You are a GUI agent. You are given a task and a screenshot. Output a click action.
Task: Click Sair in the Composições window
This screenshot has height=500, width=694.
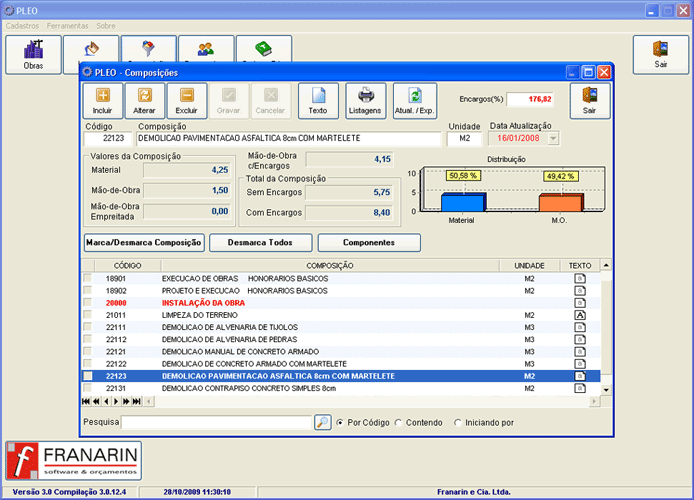click(590, 101)
